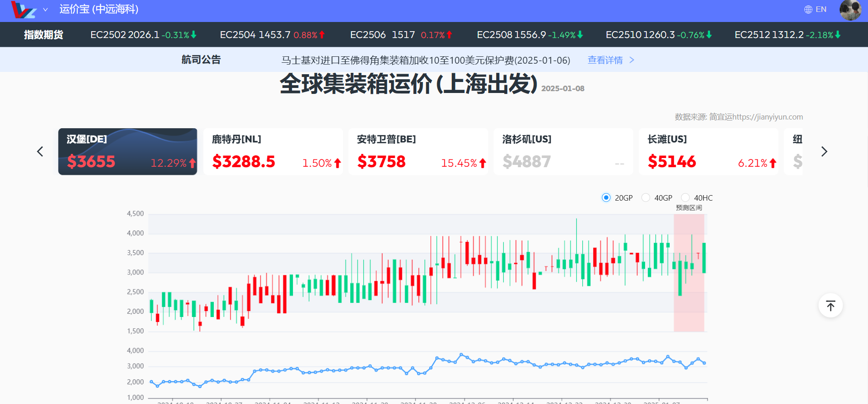Image resolution: width=868 pixels, height=404 pixels.
Task: Select the 汉堡[DE] port card
Action: pyautogui.click(x=128, y=152)
